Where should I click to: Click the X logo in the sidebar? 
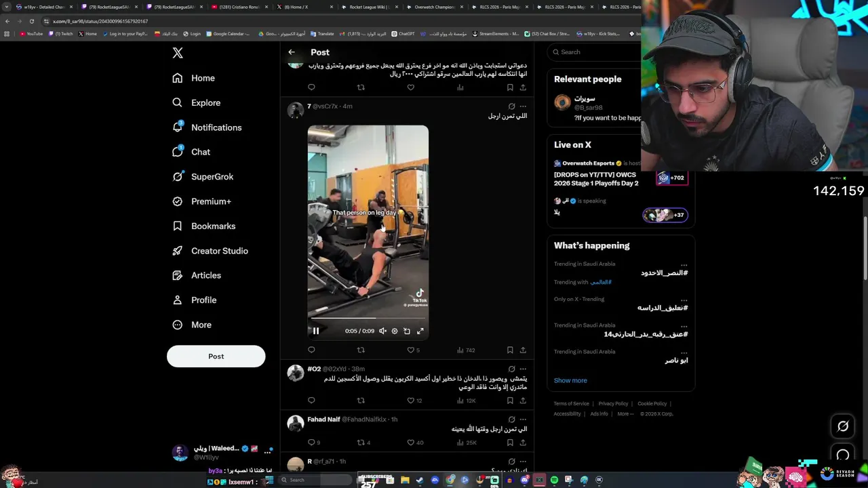pyautogui.click(x=178, y=53)
